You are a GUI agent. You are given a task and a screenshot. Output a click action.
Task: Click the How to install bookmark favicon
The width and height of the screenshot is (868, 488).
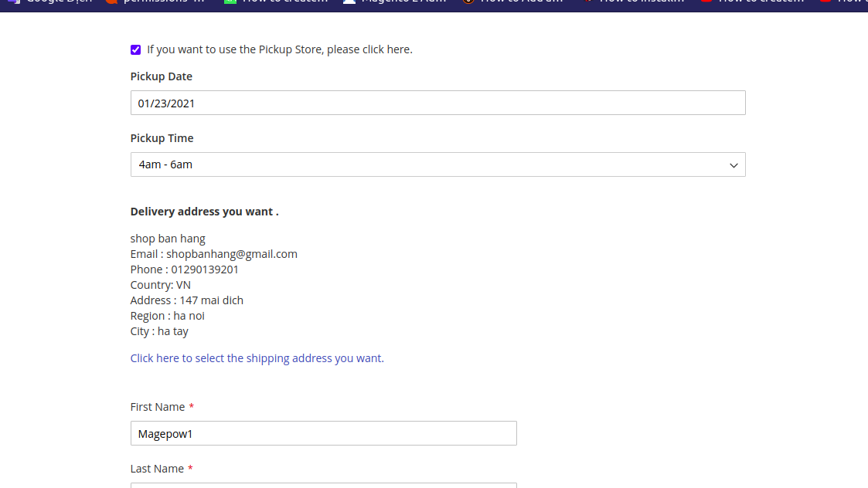(587, 2)
